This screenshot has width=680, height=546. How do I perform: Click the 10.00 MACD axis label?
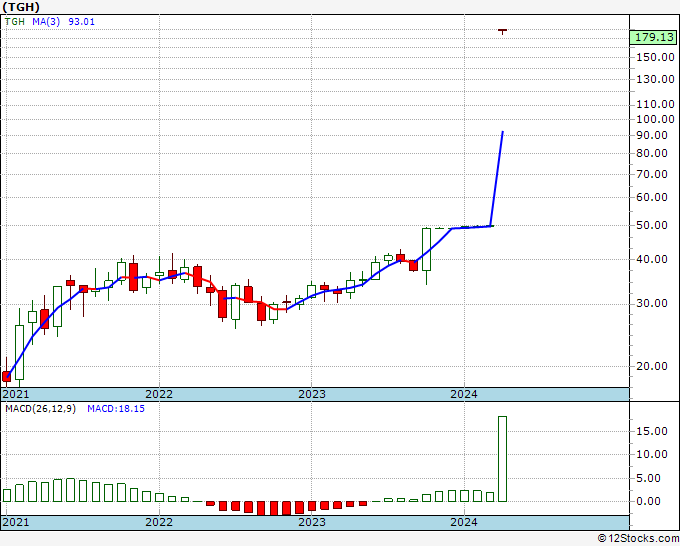click(652, 454)
